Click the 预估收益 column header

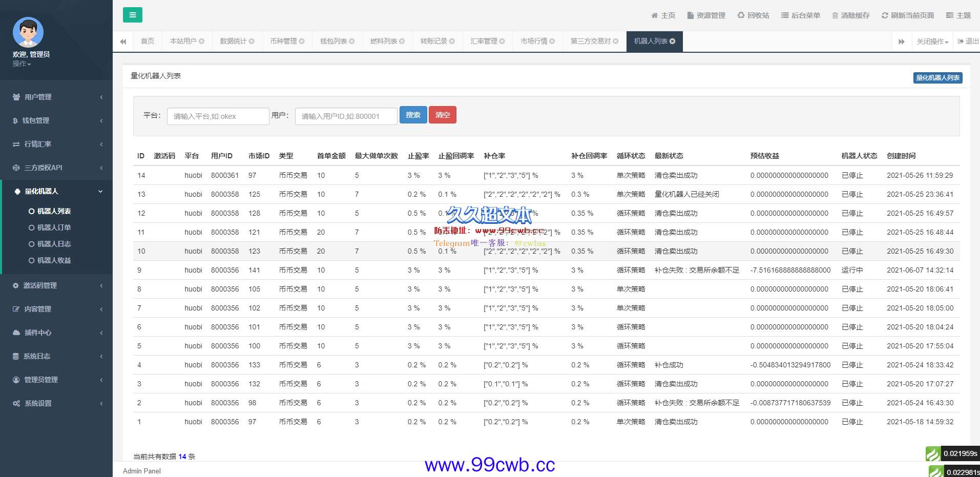point(764,156)
